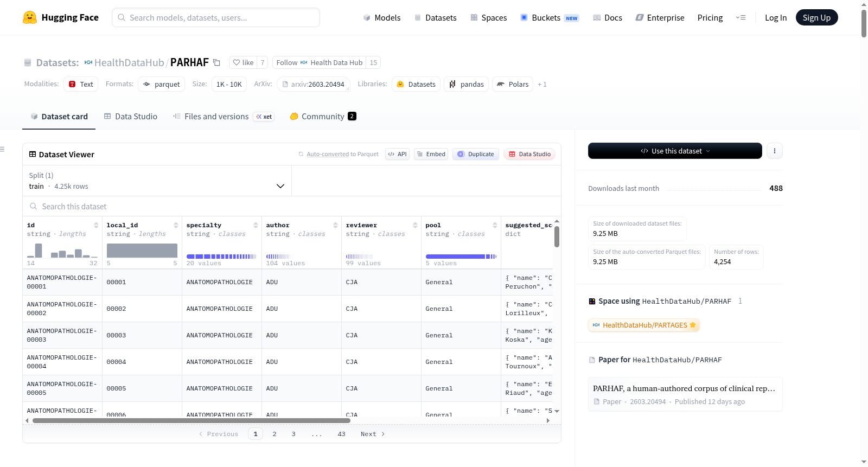This screenshot has width=868, height=467.
Task: Open Data Studio from the viewer header
Action: point(529,154)
